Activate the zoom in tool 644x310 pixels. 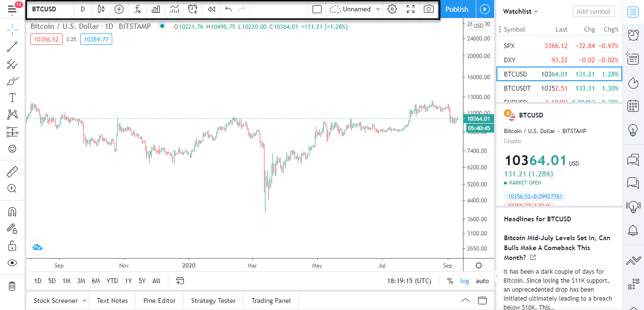pos(12,188)
